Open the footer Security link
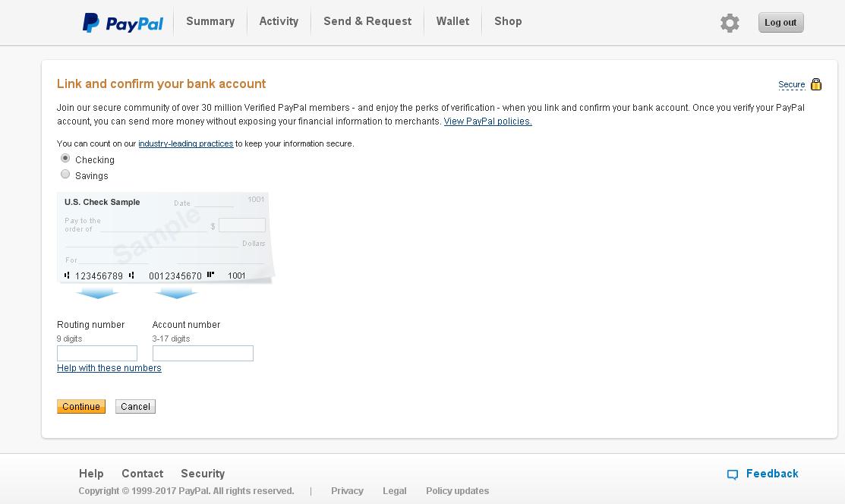This screenshot has height=504, width=845. tap(203, 474)
